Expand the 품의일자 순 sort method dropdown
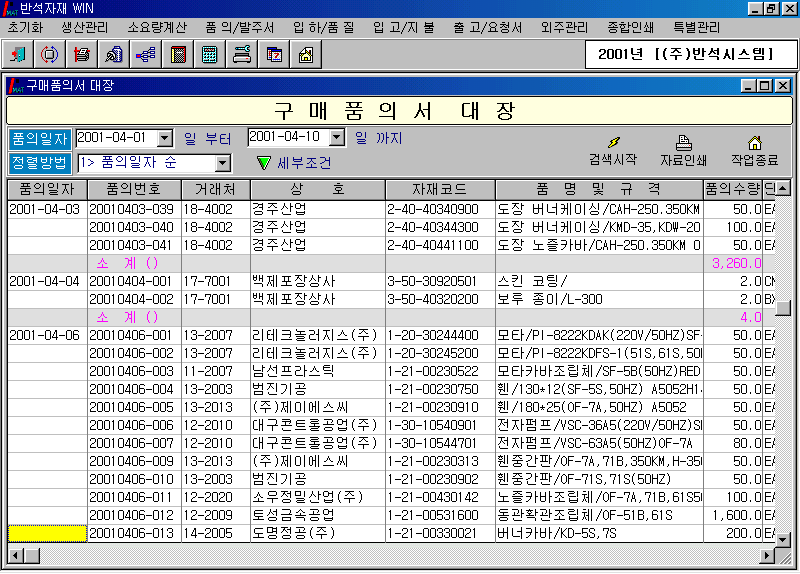800x574 pixels. [x=222, y=163]
